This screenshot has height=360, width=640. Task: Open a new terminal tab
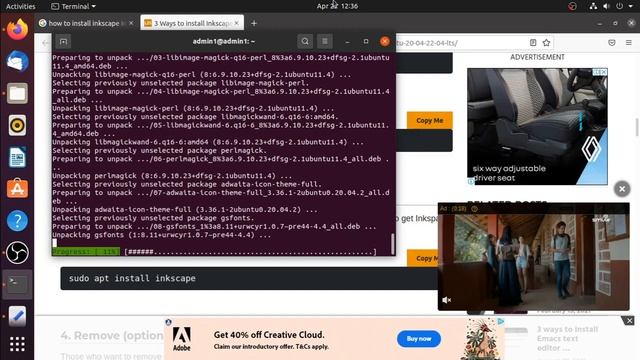point(63,41)
